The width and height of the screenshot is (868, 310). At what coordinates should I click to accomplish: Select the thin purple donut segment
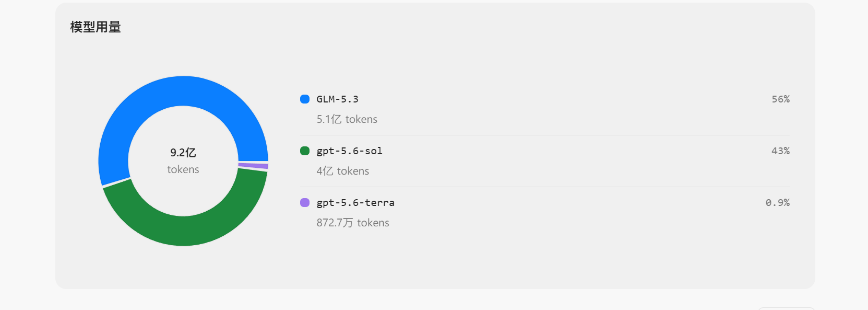pos(253,166)
